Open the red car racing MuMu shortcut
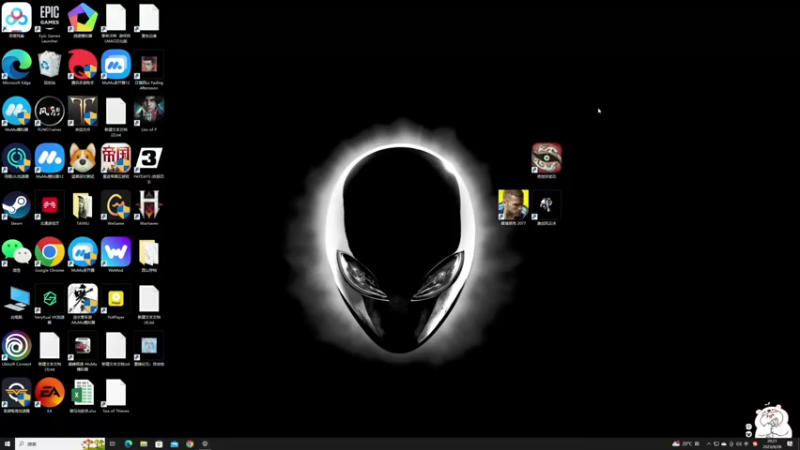800x450 pixels. tap(83, 351)
